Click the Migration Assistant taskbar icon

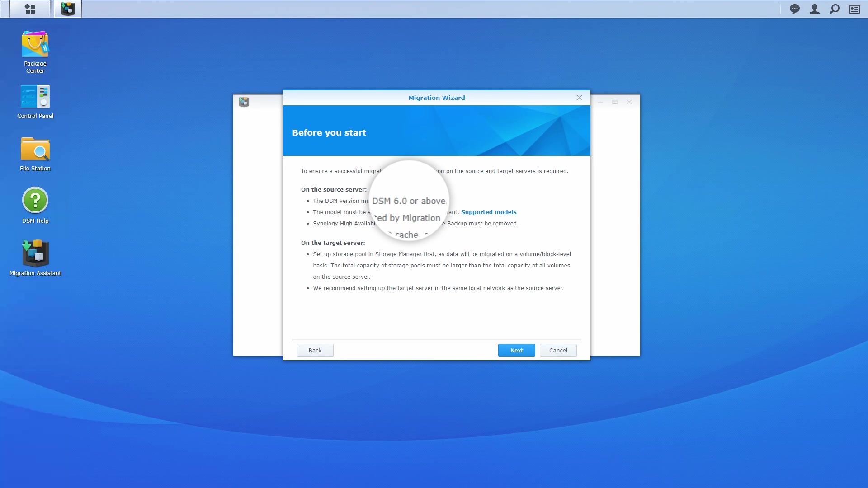click(x=67, y=9)
